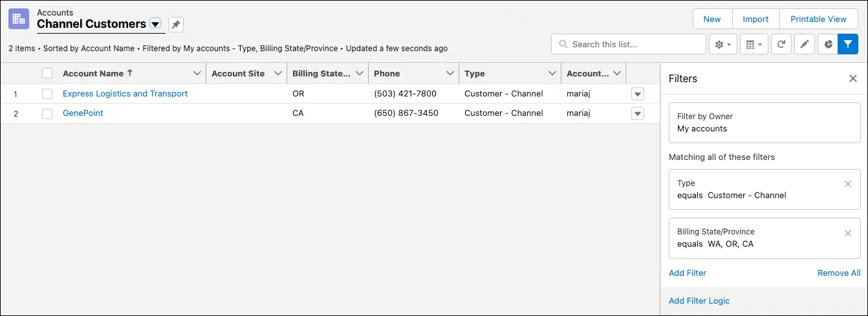Toggle the filter funnel icon
The image size is (868, 316).
click(848, 45)
